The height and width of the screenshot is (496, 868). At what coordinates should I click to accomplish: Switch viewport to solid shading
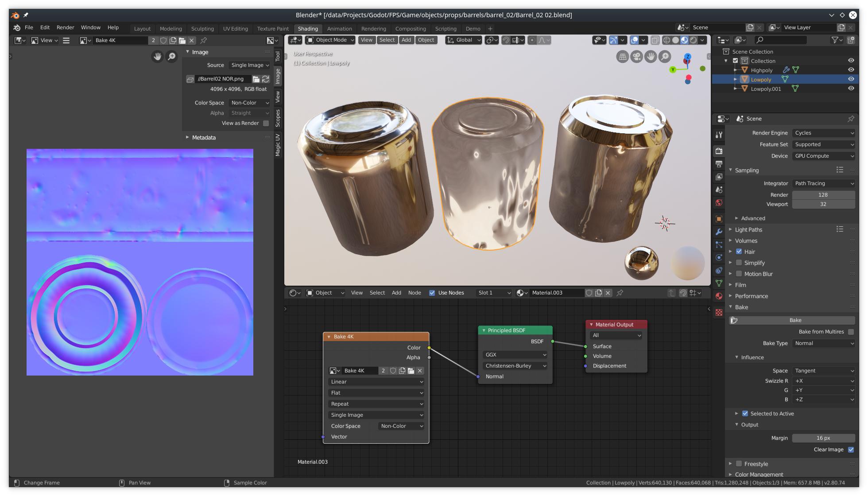[x=675, y=40]
